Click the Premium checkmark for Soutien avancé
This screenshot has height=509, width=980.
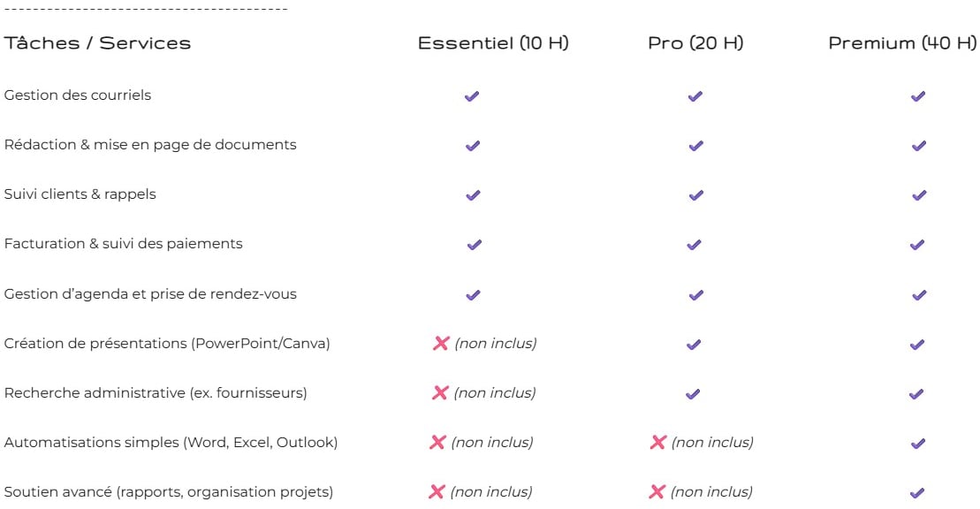(x=918, y=492)
